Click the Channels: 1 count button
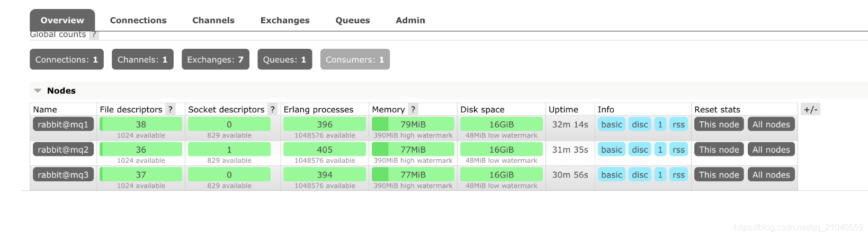This screenshot has width=868, height=237. [142, 59]
